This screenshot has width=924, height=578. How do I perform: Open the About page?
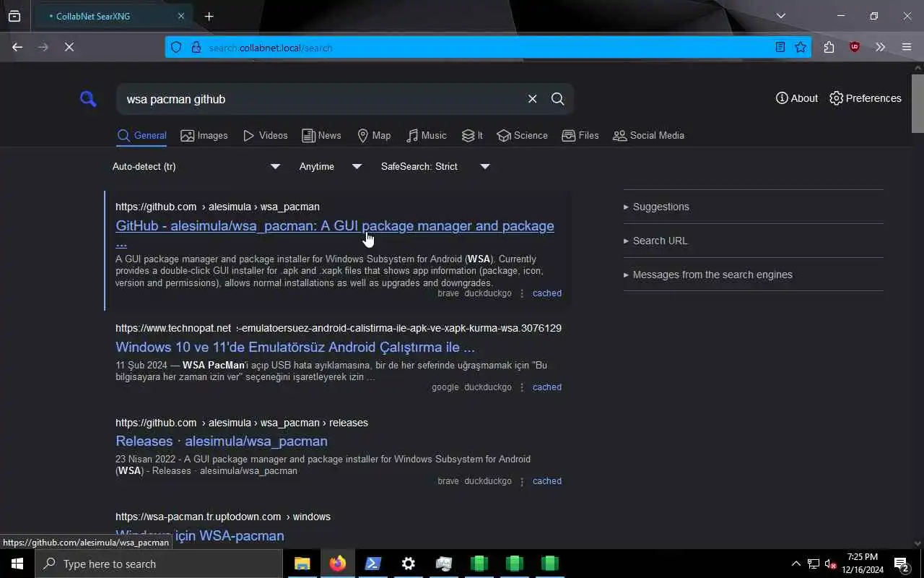(x=796, y=98)
